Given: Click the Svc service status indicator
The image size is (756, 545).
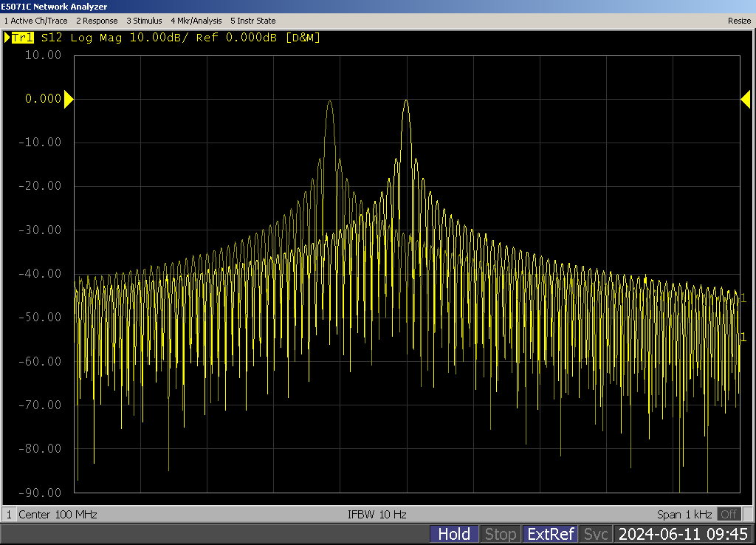Looking at the screenshot, I should tap(595, 534).
